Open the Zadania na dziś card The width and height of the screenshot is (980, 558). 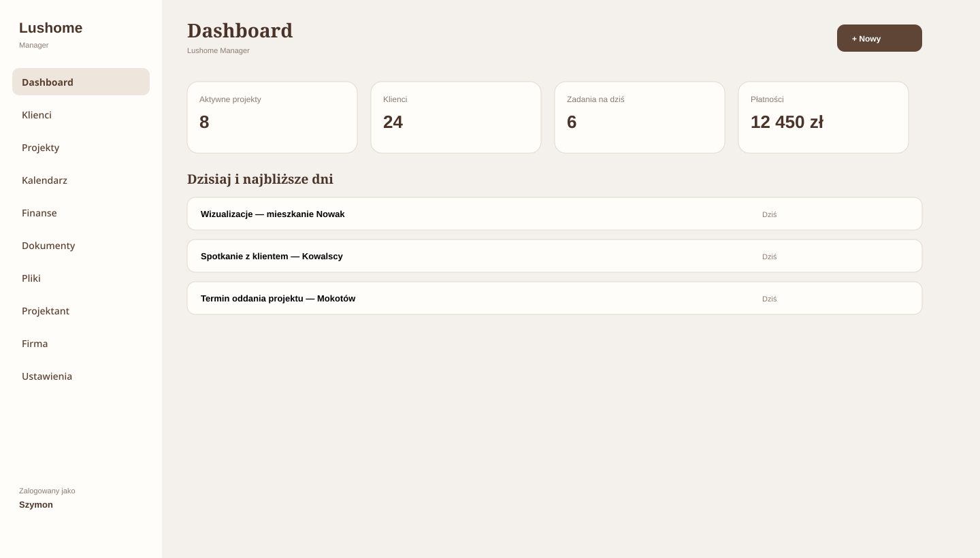640,117
